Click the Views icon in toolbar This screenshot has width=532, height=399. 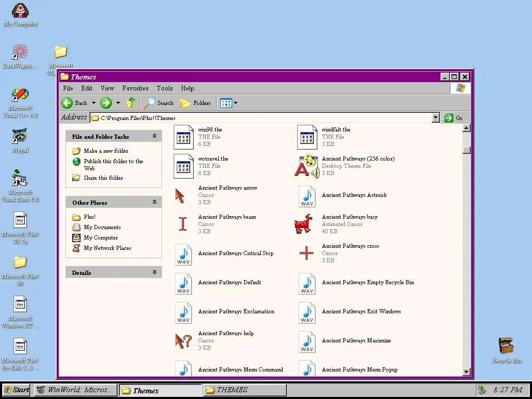[x=226, y=103]
